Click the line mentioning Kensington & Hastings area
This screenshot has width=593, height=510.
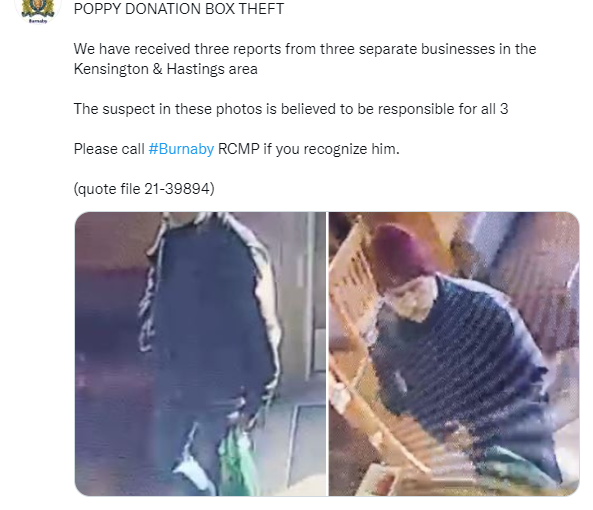166,69
